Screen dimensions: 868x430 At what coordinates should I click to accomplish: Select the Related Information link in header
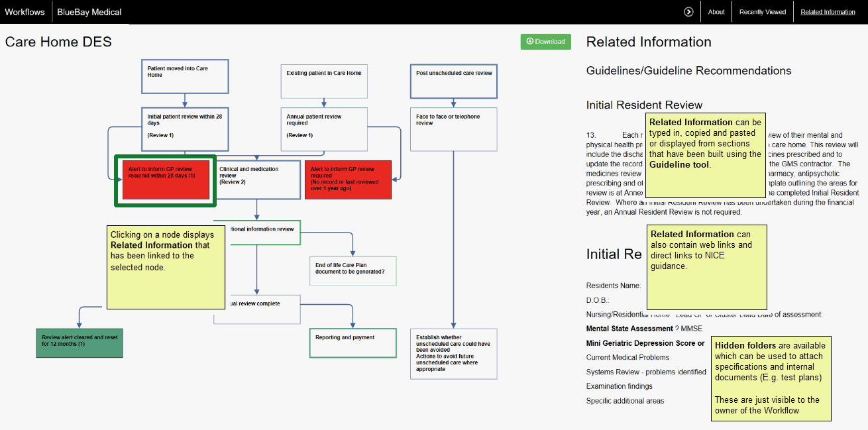828,12
